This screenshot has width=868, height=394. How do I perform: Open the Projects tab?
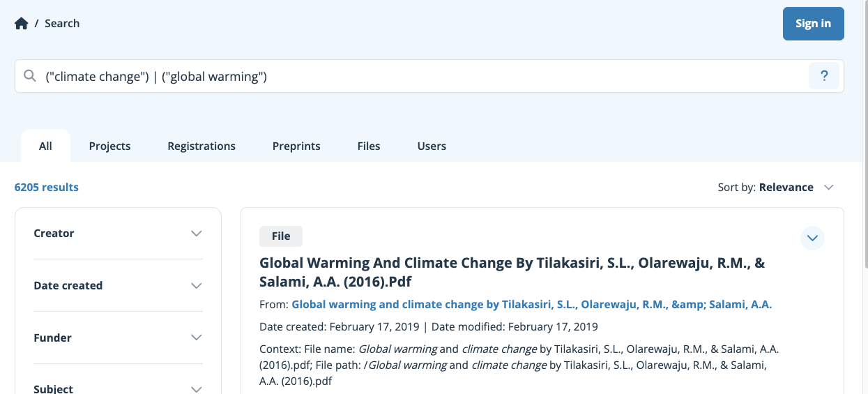tap(109, 146)
